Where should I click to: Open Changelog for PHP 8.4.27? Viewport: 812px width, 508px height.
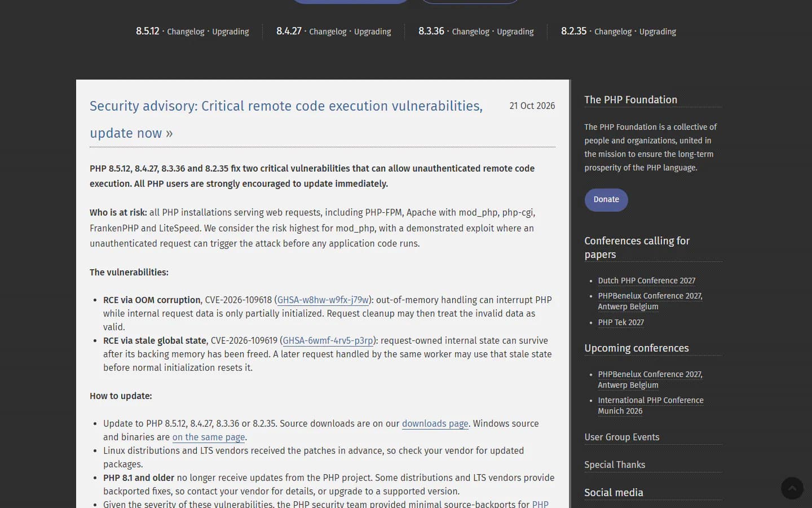tap(328, 32)
